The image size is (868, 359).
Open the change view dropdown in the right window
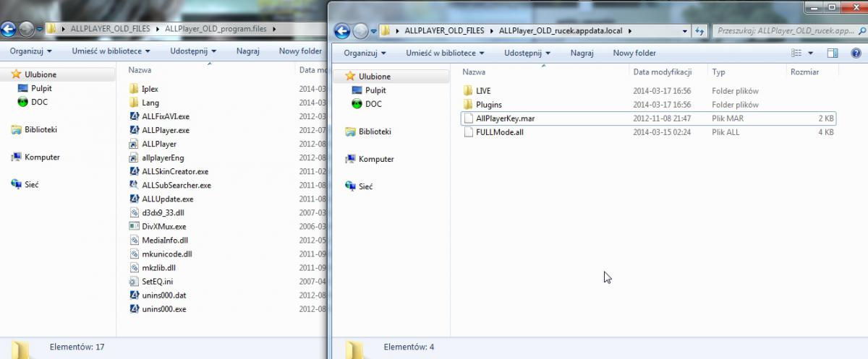[x=811, y=53]
